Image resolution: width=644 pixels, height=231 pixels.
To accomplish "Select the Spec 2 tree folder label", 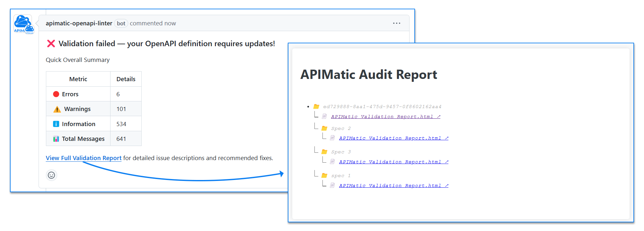I will click(x=341, y=128).
